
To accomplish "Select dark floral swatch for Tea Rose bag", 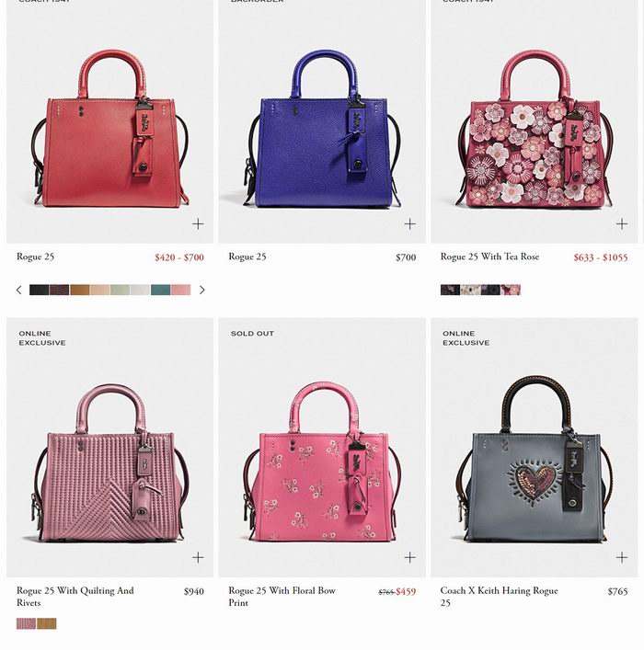I will (x=450, y=290).
